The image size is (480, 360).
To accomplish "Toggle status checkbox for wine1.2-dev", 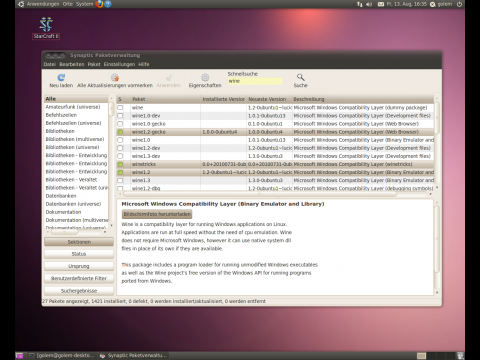I will (x=120, y=148).
